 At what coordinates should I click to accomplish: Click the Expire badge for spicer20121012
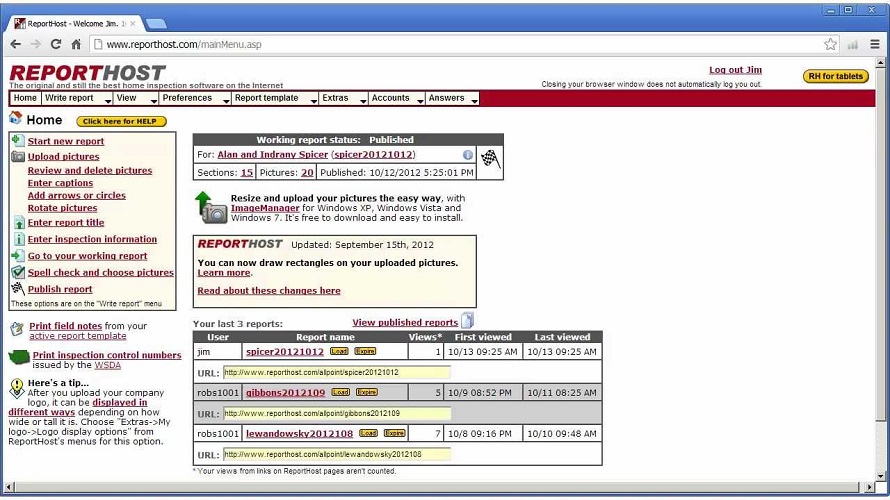point(365,351)
